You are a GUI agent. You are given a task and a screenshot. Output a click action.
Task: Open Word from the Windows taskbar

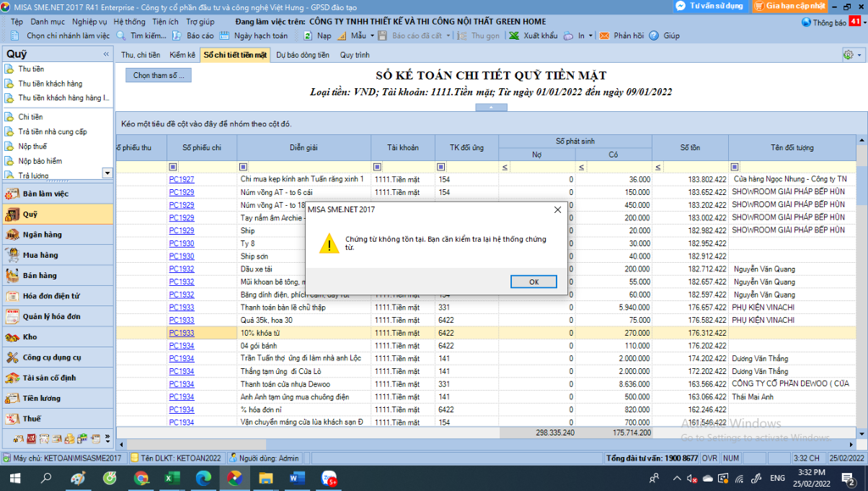tap(297, 478)
